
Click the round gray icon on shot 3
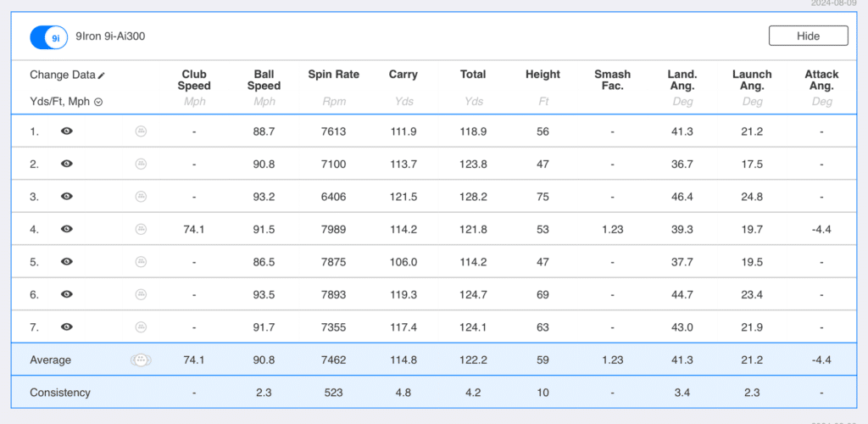[x=141, y=197]
